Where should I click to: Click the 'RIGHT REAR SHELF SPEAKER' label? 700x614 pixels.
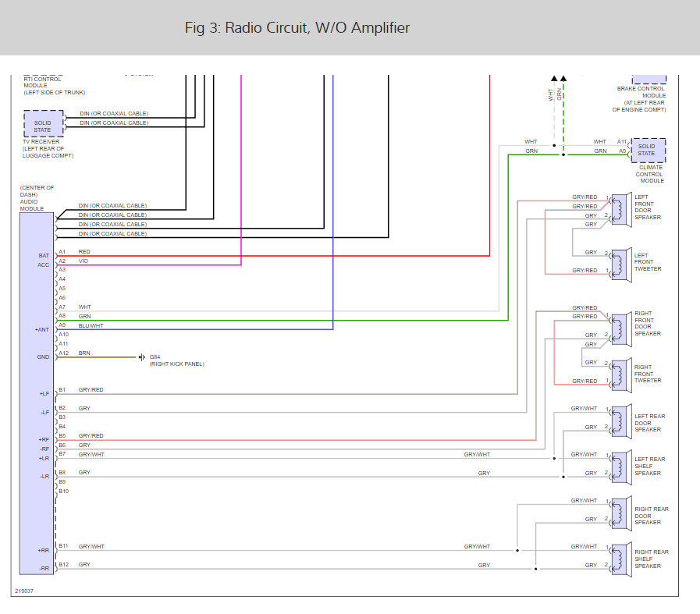pyautogui.click(x=652, y=559)
